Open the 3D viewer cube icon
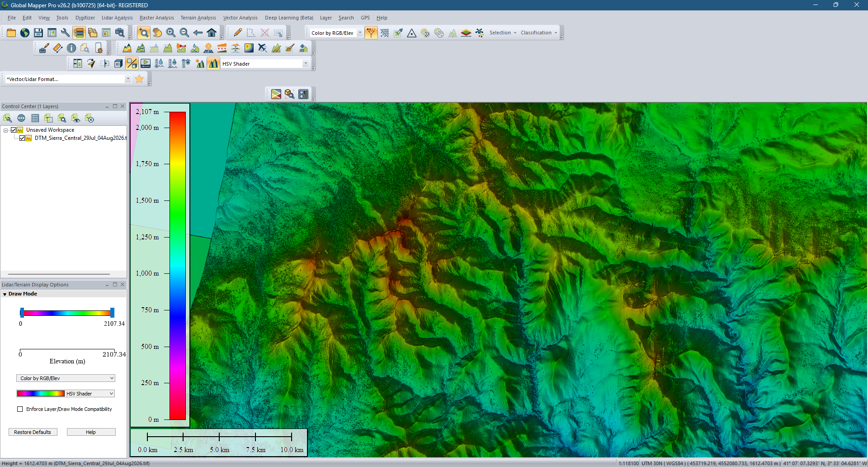The height and width of the screenshot is (467, 868). [118, 63]
